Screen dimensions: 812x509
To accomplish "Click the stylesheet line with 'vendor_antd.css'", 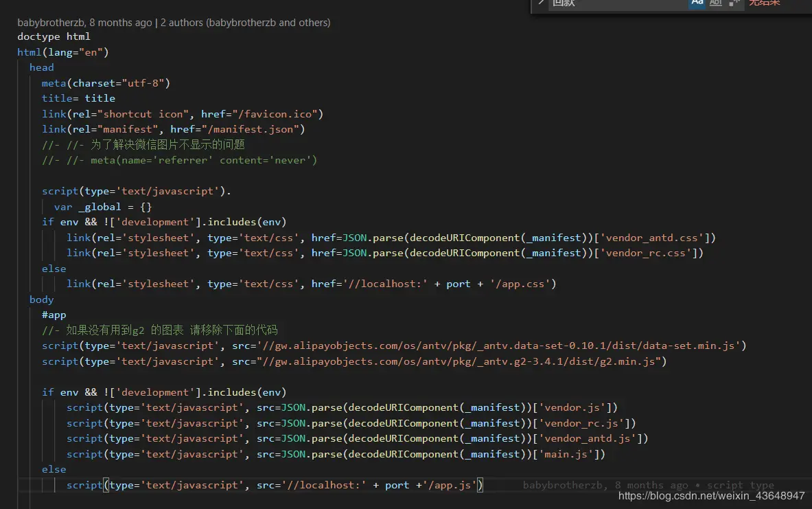I will (x=391, y=238).
